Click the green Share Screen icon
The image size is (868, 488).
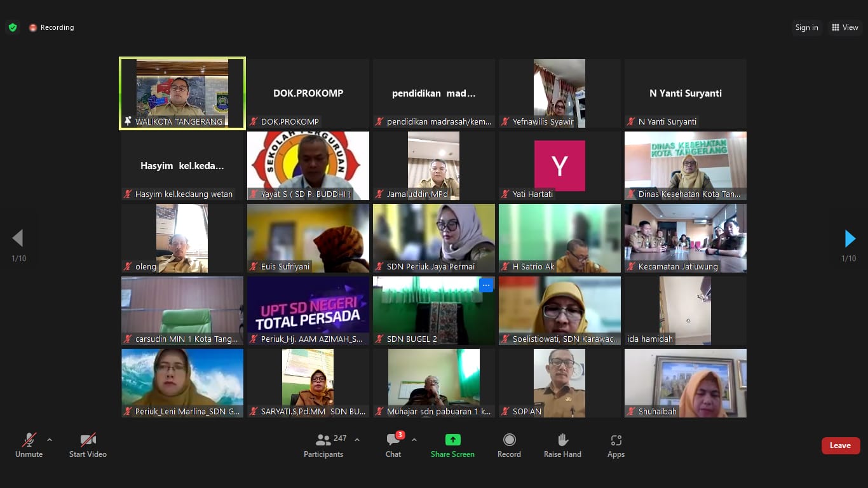[452, 440]
